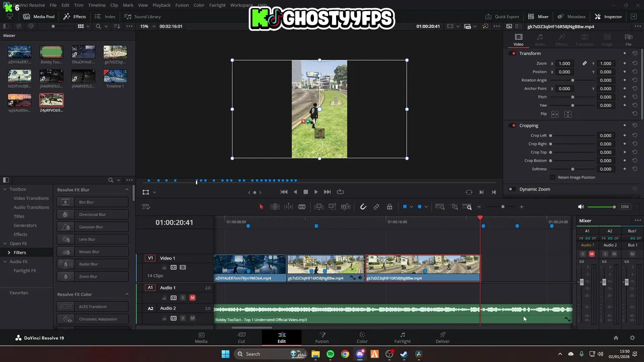
Task: Toggle the Media Pool button
Action: 39,17
